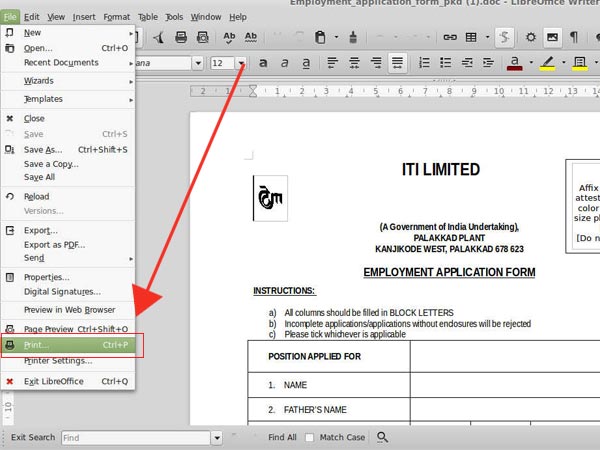600x450 pixels.
Task: Open the View menu
Action: (x=56, y=17)
